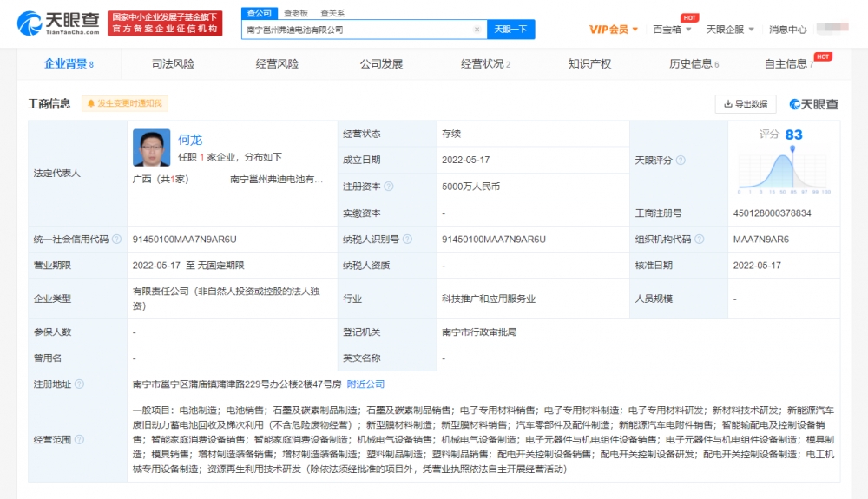The width and height of the screenshot is (868, 499).
Task: Click the help icon beside 纳税人识别号
Action: tap(407, 239)
